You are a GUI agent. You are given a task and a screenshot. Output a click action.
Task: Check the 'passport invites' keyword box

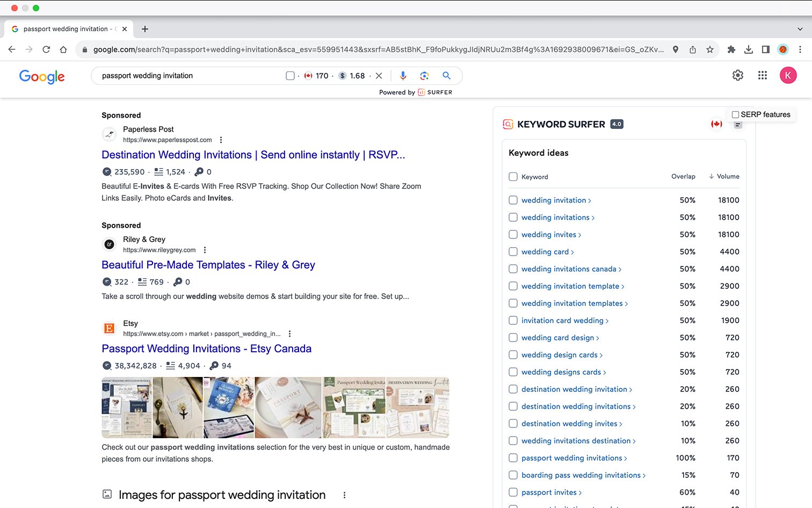click(513, 492)
